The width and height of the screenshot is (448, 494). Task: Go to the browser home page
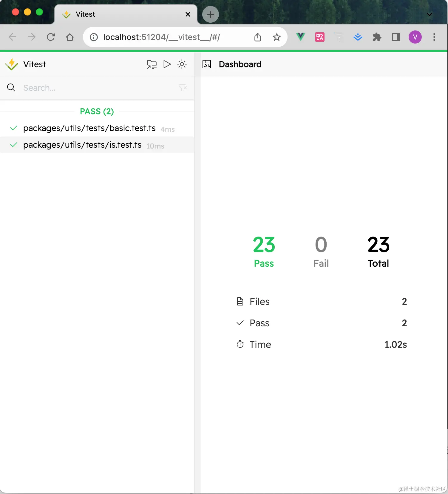(70, 37)
